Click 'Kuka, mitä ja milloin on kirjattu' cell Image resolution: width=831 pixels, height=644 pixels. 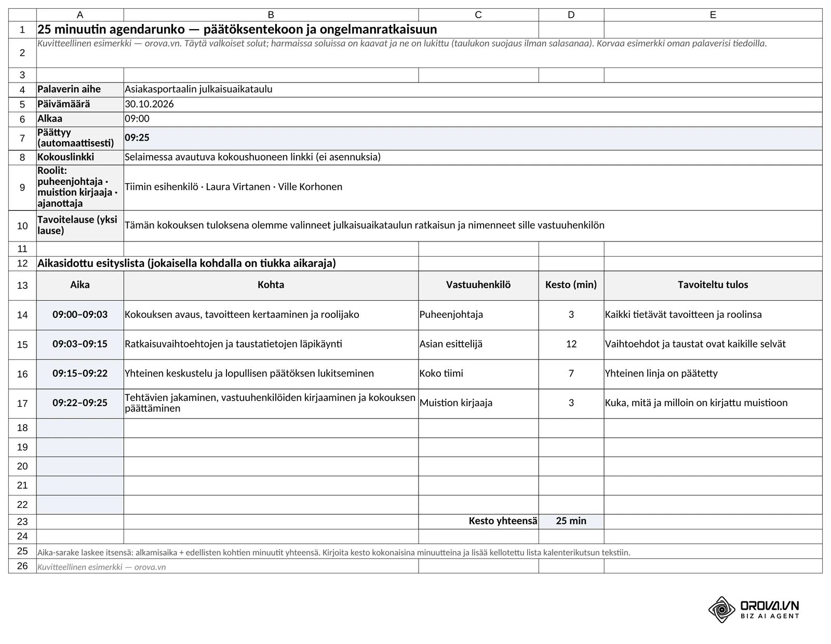tap(713, 403)
